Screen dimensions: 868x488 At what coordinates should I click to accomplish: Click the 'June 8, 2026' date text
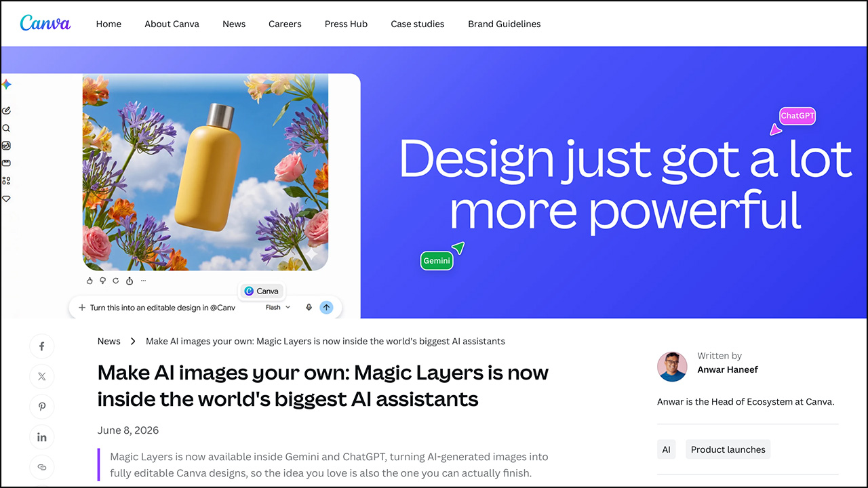[128, 430]
